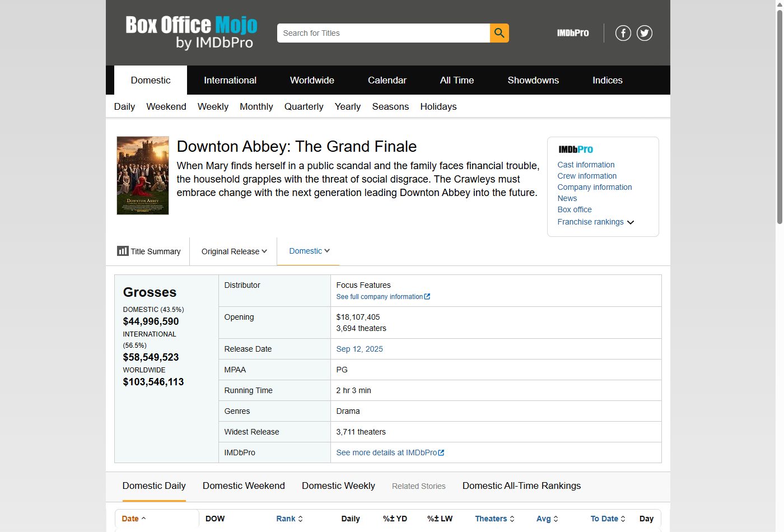
Task: Open the Facebook icon in header
Action: coord(623,33)
